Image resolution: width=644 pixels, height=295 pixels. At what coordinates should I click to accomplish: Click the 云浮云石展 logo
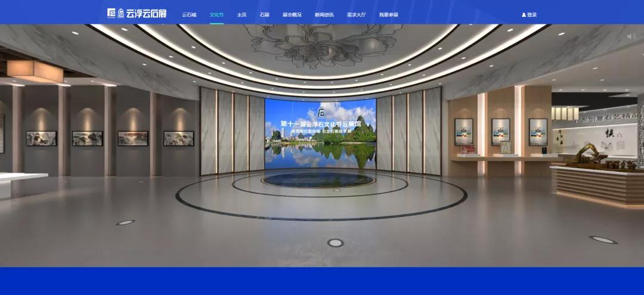pos(137,13)
